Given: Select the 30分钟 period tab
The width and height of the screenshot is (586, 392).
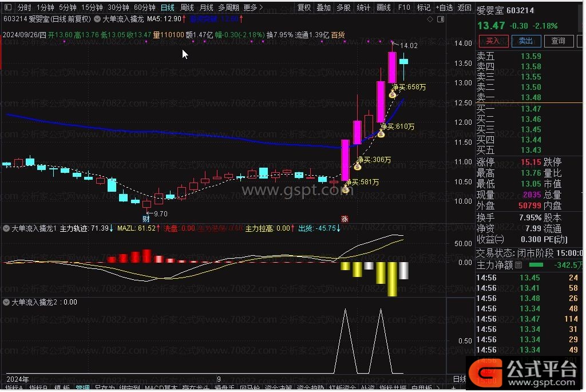Looking at the screenshot, I should [118, 7].
